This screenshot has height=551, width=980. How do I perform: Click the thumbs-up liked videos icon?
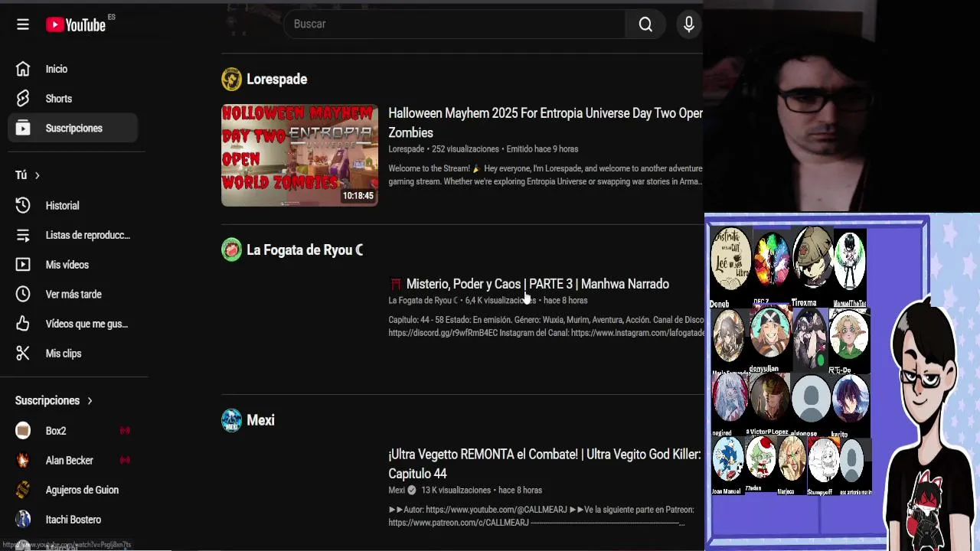23,324
